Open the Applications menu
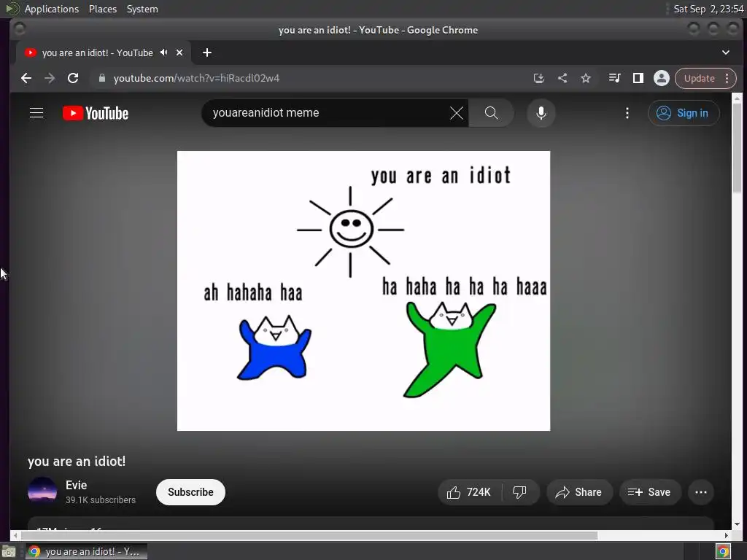This screenshot has height=560, width=747. click(x=52, y=9)
